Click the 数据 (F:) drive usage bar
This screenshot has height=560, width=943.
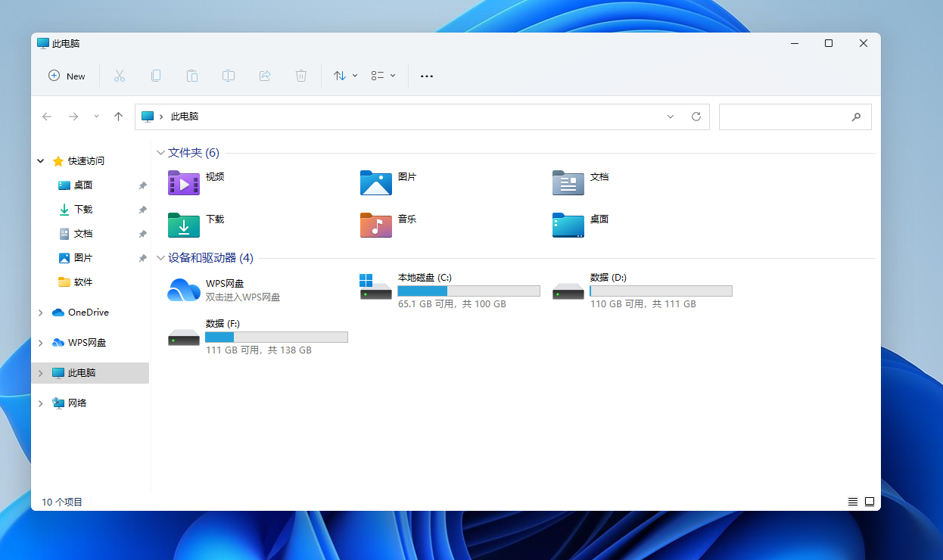[x=276, y=337]
